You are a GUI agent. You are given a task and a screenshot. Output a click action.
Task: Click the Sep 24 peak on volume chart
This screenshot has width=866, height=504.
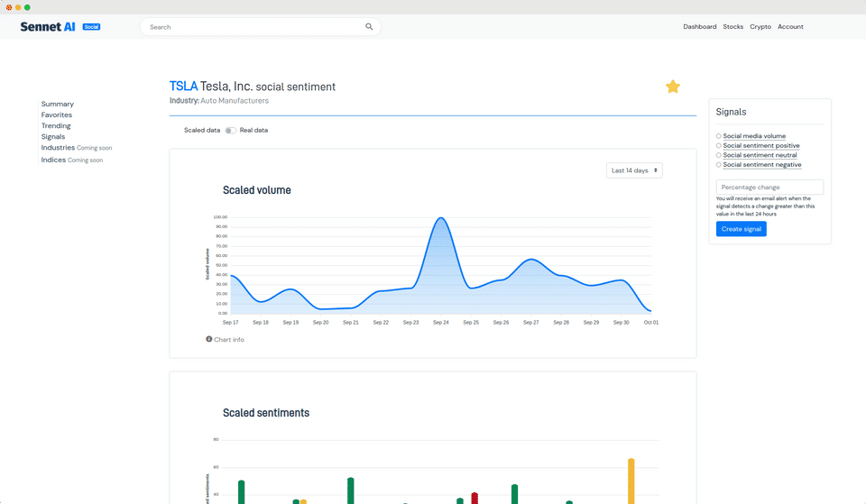pyautogui.click(x=441, y=218)
